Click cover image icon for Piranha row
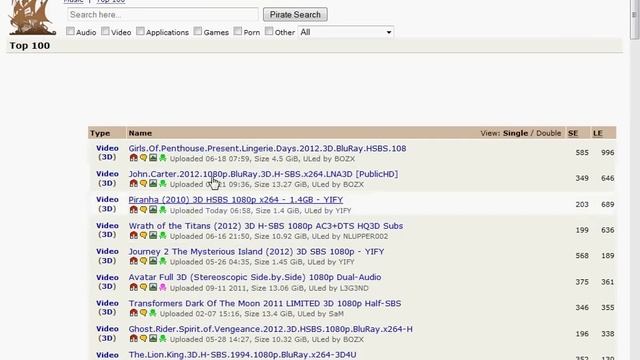 pyautogui.click(x=153, y=210)
